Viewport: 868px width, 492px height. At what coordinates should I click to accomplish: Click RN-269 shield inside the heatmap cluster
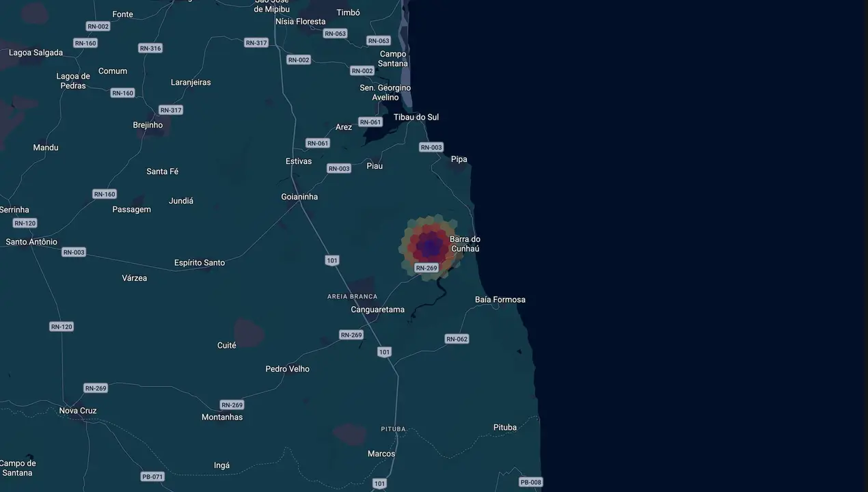pyautogui.click(x=426, y=268)
